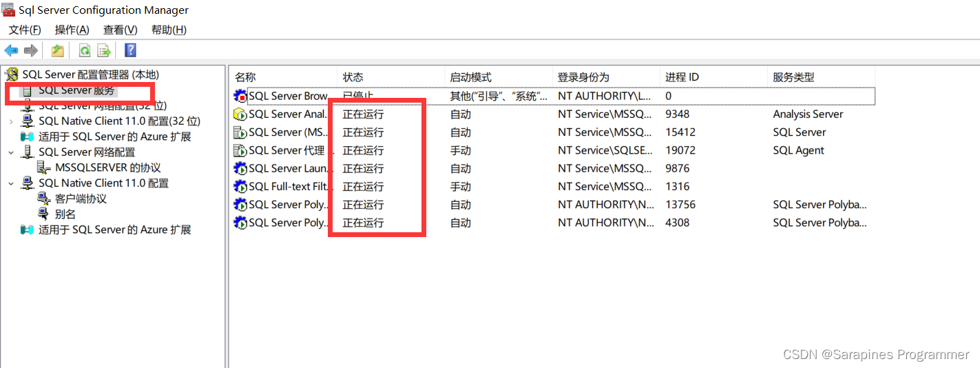Select SQL Server 配置管理器 (本地) root node
980x368 pixels.
[x=91, y=74]
